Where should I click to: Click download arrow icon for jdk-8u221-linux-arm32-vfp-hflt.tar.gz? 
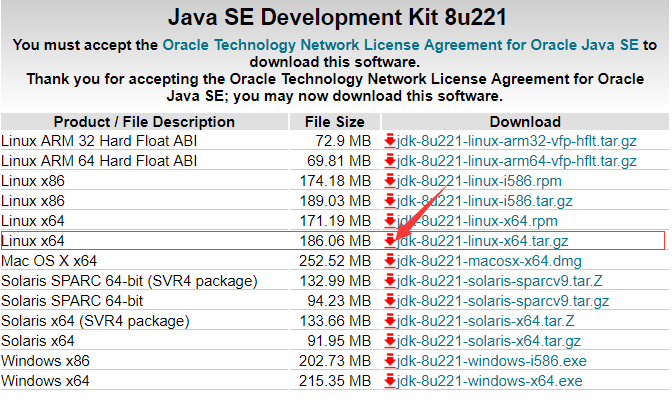tap(391, 140)
